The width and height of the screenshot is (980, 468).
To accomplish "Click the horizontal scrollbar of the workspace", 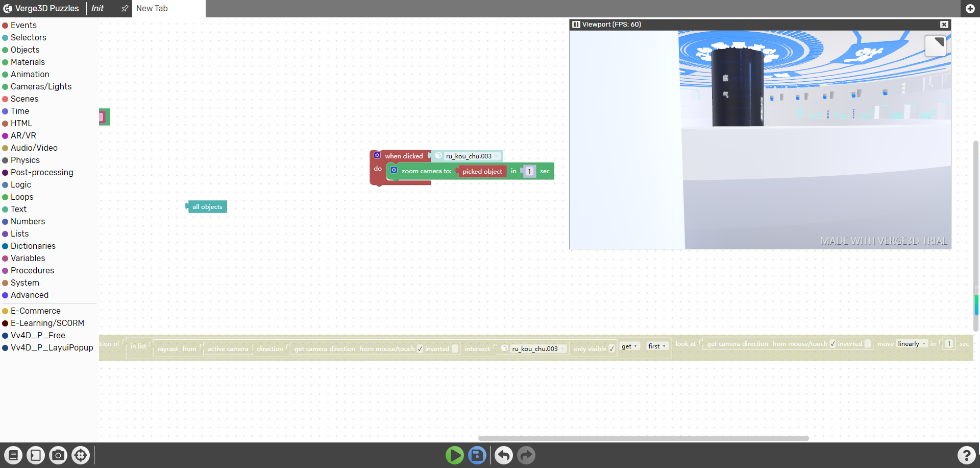I will 643,438.
